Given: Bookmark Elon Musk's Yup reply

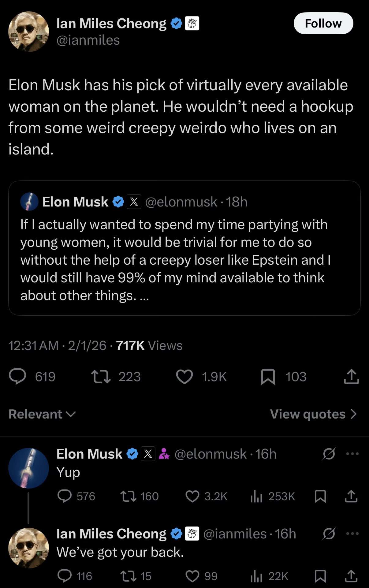Looking at the screenshot, I should click(320, 496).
